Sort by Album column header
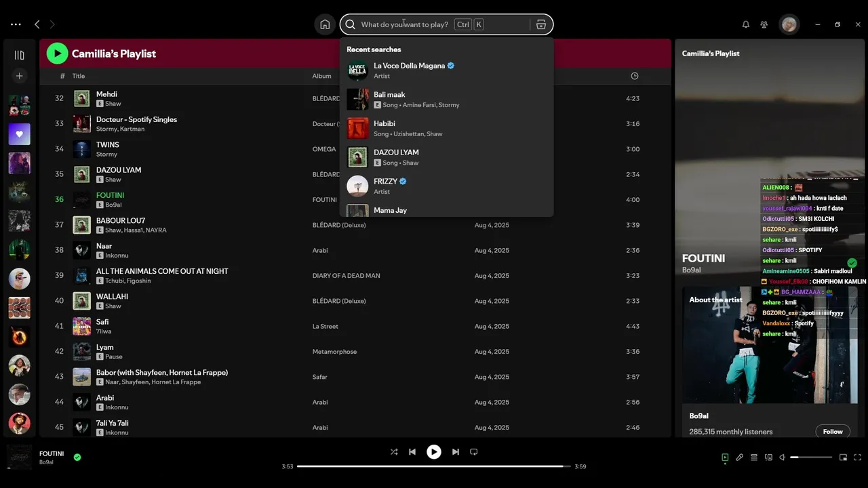Viewport: 868px width, 488px height. pyautogui.click(x=321, y=76)
